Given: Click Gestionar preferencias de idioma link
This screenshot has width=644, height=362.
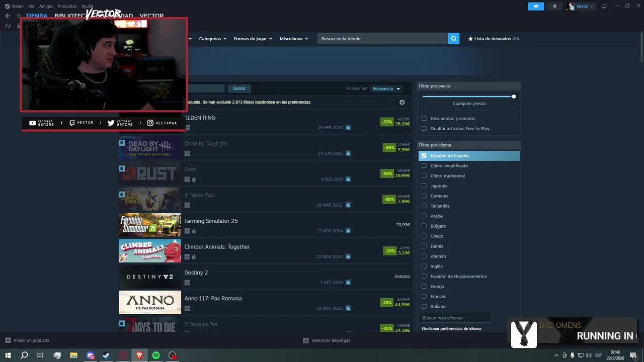Looking at the screenshot, I should [x=451, y=329].
